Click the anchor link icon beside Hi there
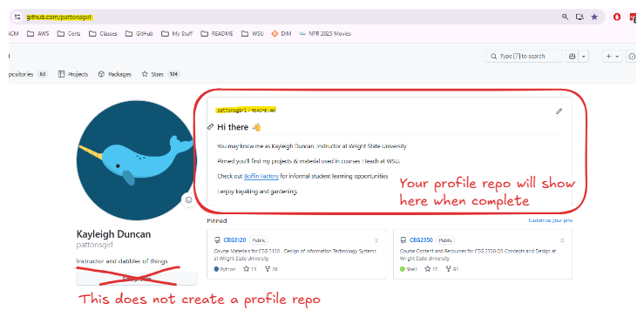The width and height of the screenshot is (644, 317). [210, 127]
